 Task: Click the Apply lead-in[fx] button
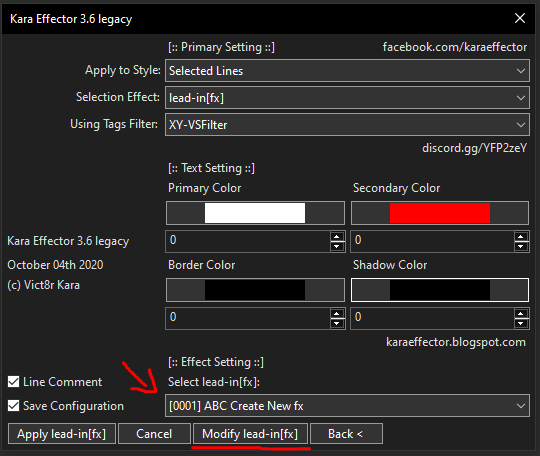[62, 434]
